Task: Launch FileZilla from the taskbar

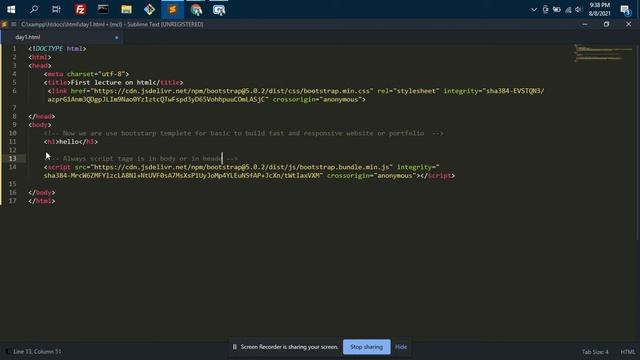Action: [80, 9]
